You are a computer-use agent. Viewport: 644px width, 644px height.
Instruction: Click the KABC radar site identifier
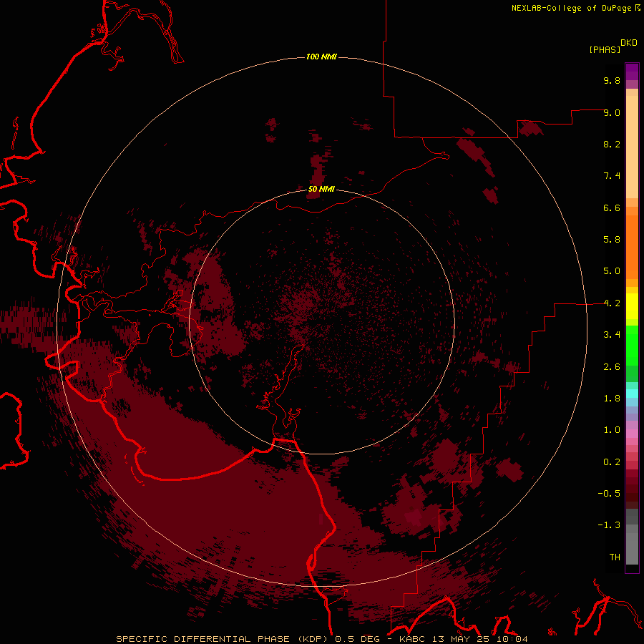click(413, 639)
